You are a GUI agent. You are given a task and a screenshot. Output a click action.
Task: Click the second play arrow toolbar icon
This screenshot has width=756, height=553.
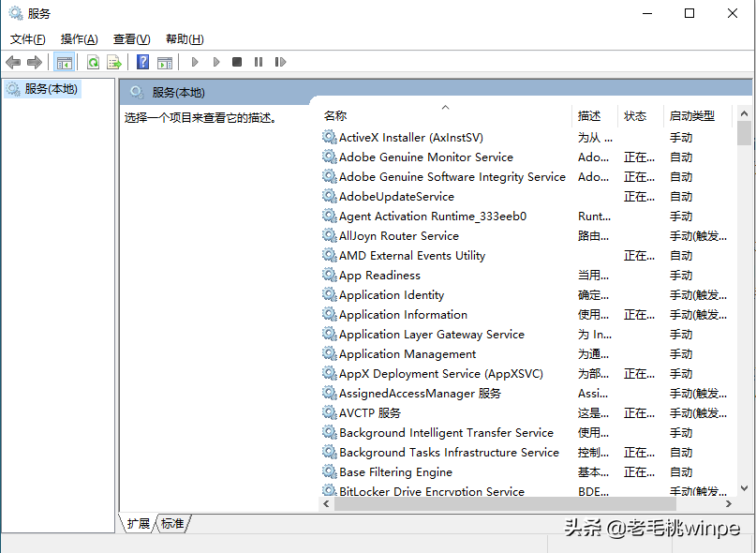tap(216, 62)
